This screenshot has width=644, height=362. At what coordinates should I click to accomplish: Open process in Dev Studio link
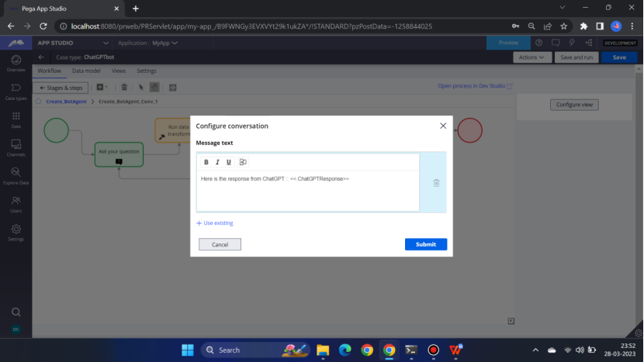[x=475, y=86]
